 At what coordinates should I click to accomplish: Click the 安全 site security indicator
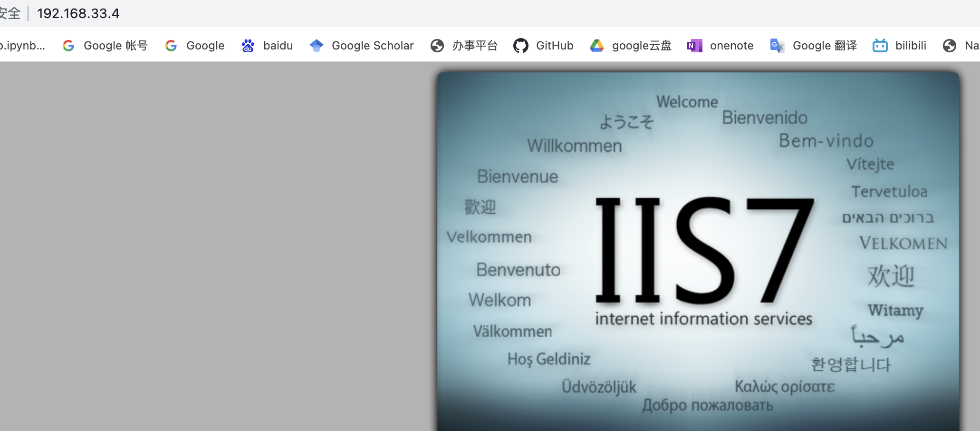click(10, 13)
